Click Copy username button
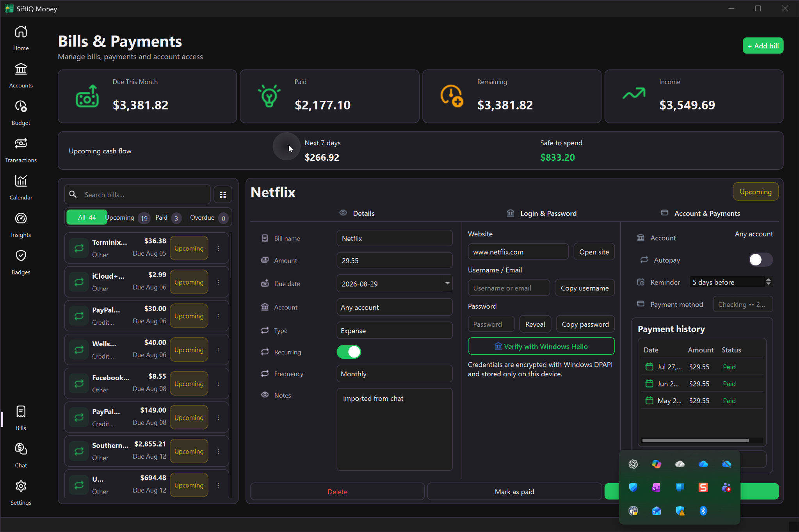Image resolution: width=799 pixels, height=532 pixels. tap(585, 288)
